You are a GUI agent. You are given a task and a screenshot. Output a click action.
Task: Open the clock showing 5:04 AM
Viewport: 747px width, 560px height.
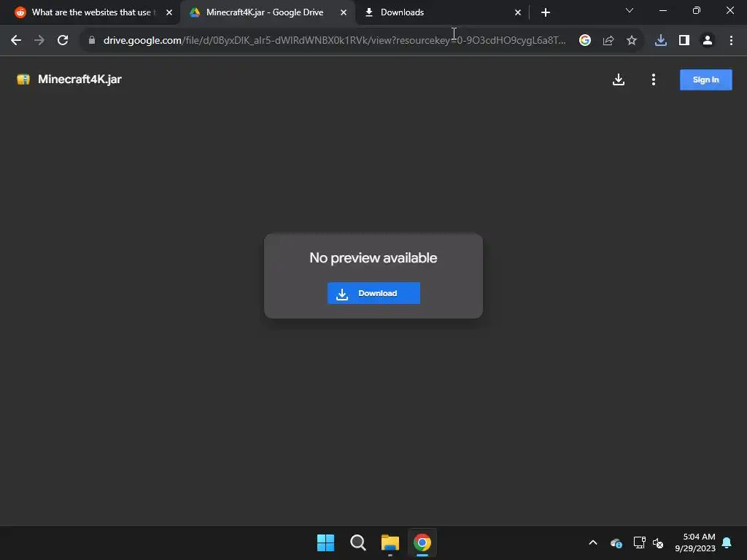695,542
